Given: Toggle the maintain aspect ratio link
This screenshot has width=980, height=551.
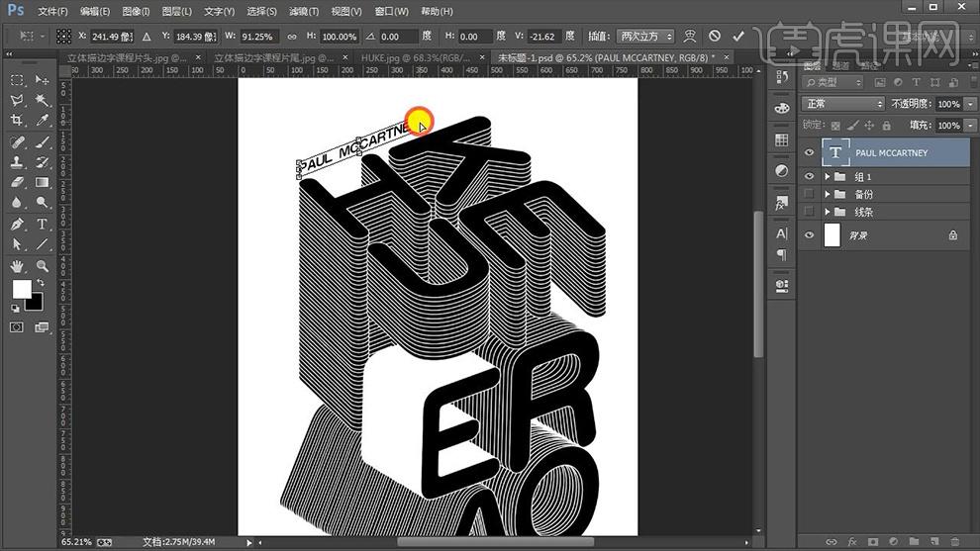Looking at the screenshot, I should 292,37.
